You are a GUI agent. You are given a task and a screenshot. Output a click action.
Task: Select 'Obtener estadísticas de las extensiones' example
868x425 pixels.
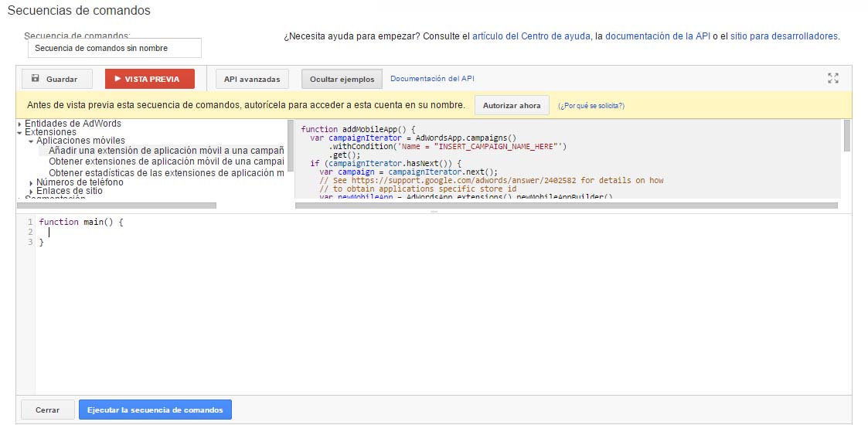click(x=166, y=173)
